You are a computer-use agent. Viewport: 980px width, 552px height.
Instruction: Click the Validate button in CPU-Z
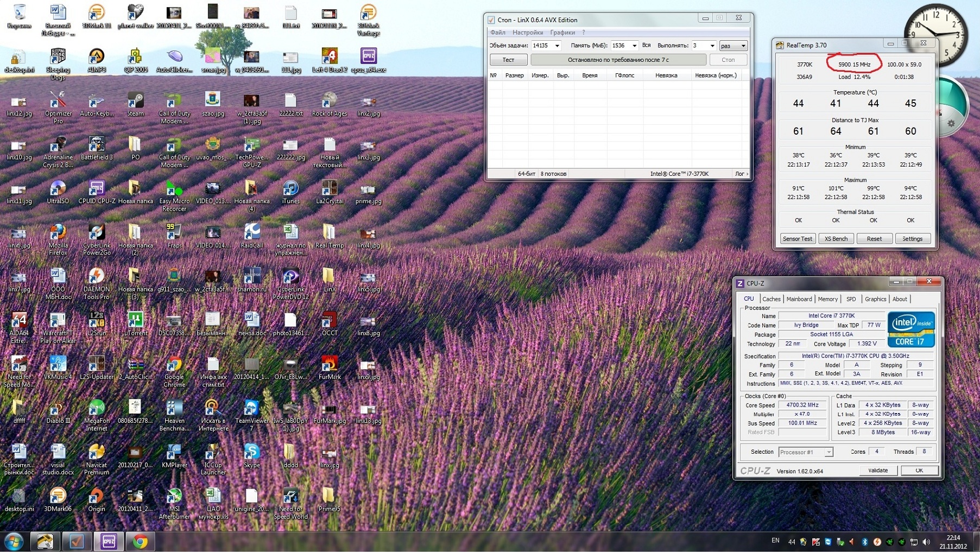(877, 471)
